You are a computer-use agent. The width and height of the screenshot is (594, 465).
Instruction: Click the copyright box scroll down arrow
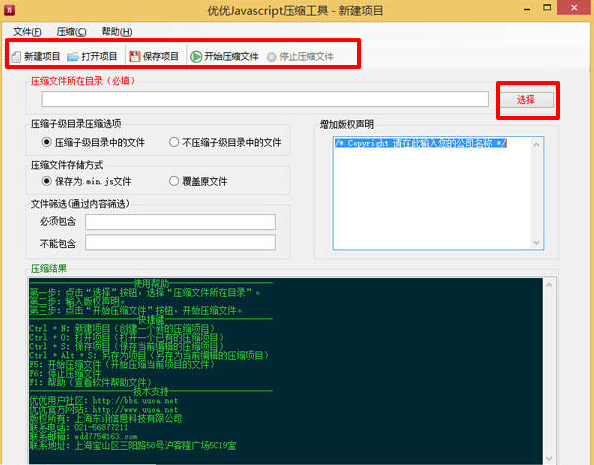(x=536, y=243)
